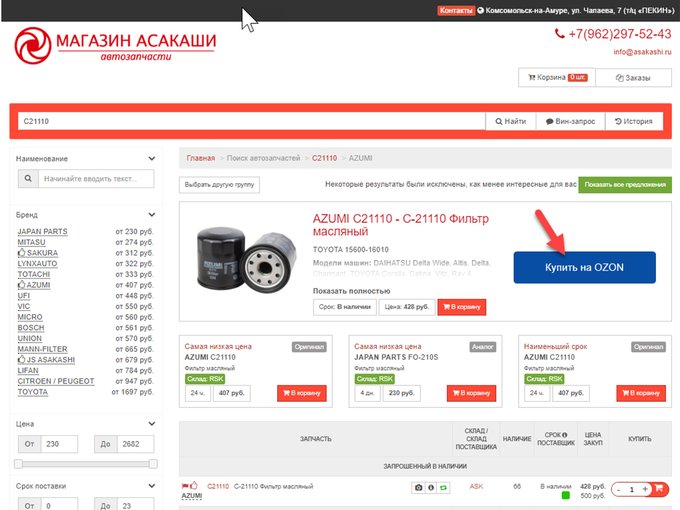Click the magnifier icon in name filter
The width and height of the screenshot is (680, 510).
[x=28, y=179]
